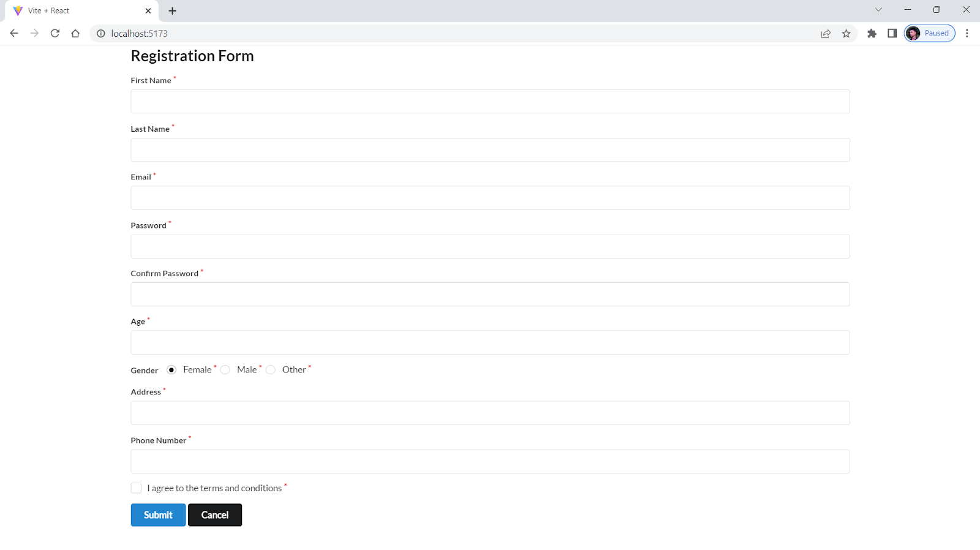Open the Paused profile menu
Image resolution: width=980 pixels, height=550 pixels.
[929, 34]
